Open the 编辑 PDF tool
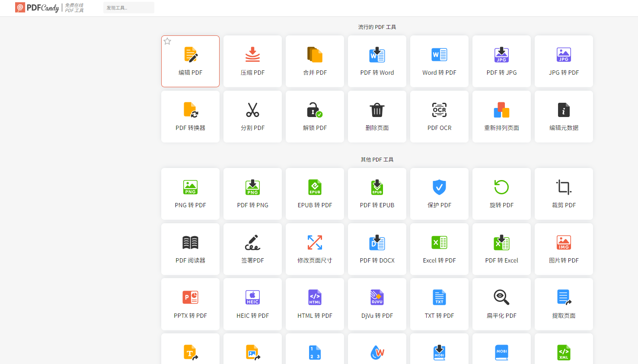 coord(190,61)
